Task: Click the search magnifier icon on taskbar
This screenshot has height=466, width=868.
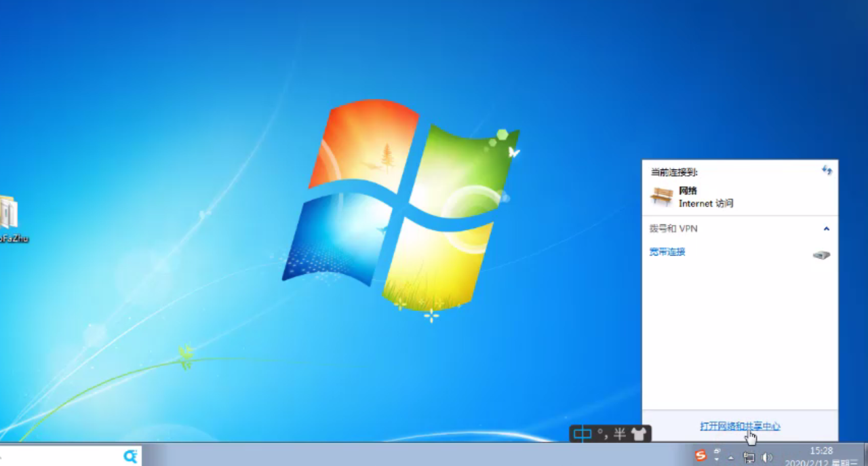Action: [130, 457]
